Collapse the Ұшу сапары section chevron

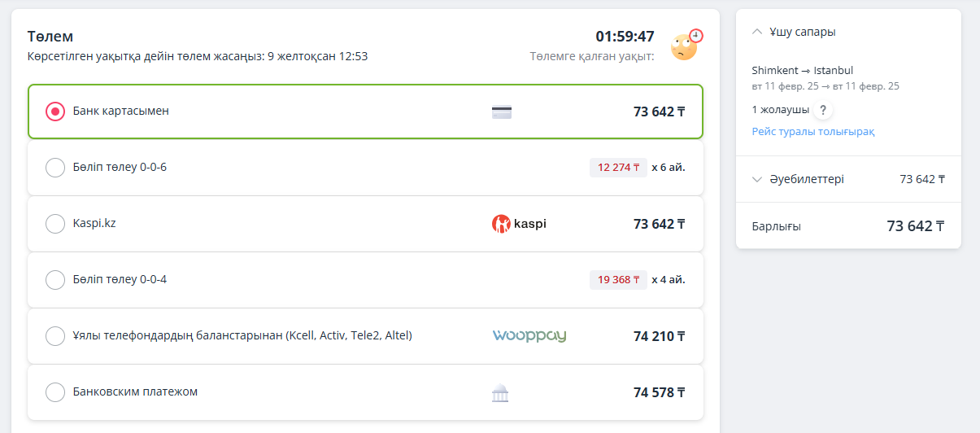point(757,32)
